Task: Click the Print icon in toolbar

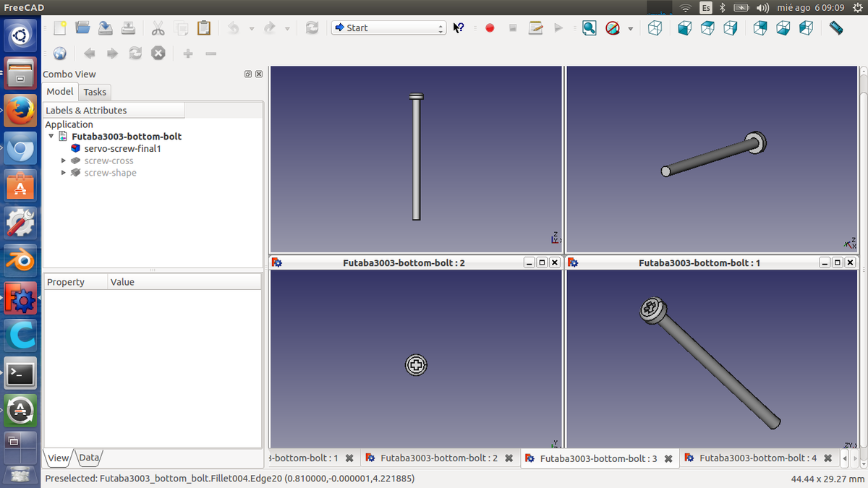Action: pyautogui.click(x=128, y=28)
